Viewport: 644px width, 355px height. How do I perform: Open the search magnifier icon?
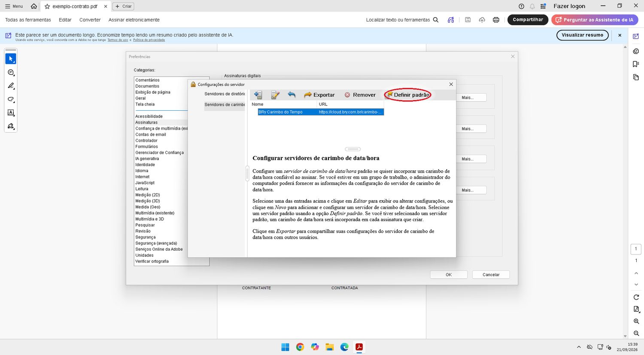click(436, 20)
